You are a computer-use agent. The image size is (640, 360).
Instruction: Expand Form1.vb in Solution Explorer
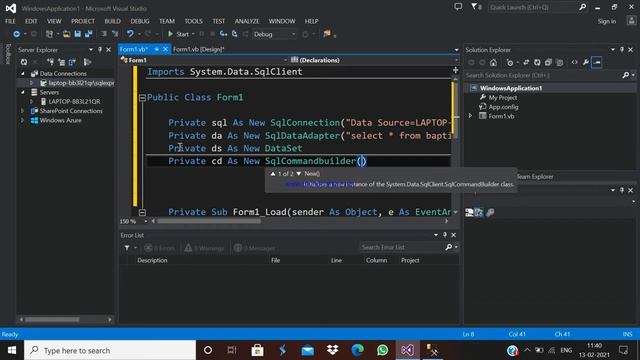pos(471,116)
